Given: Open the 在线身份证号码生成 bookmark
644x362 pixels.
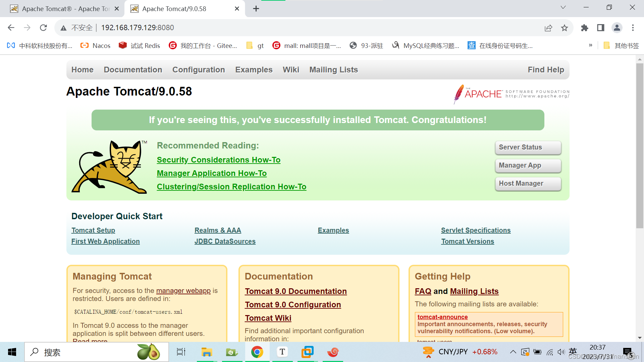Looking at the screenshot, I should coord(500,46).
